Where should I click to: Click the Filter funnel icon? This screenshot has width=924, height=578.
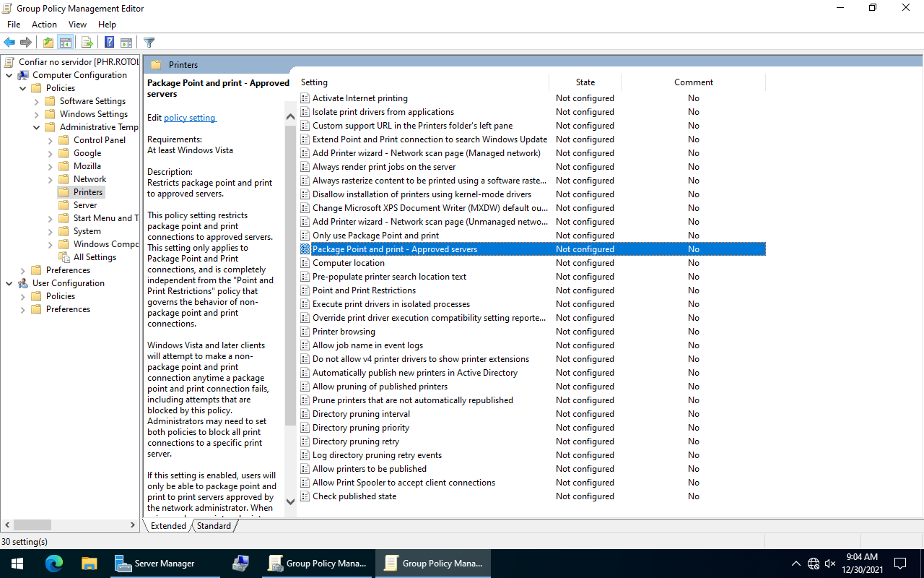click(x=149, y=43)
